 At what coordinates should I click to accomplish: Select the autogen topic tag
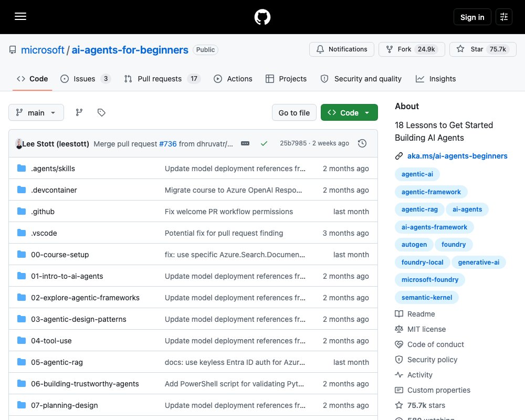pos(414,245)
